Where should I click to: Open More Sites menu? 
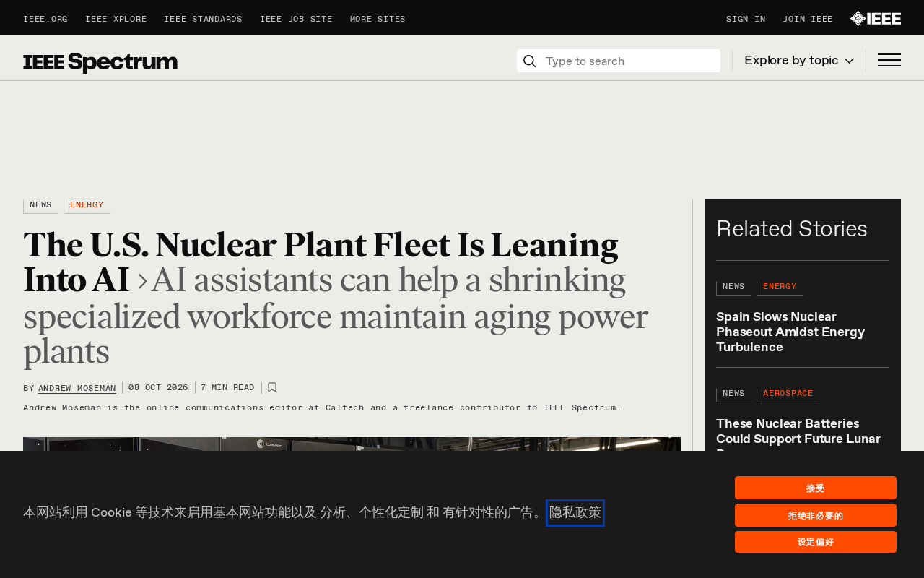tap(378, 20)
